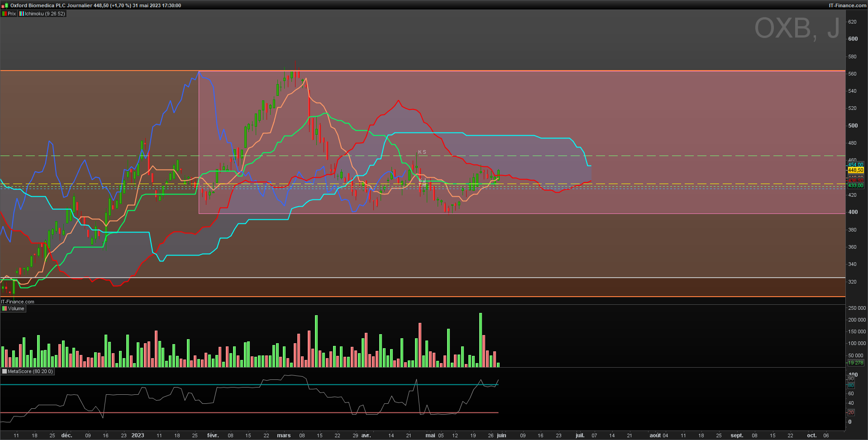The image size is (868, 440).
Task: Click the mars label on the time axis
Action: [x=284, y=435]
